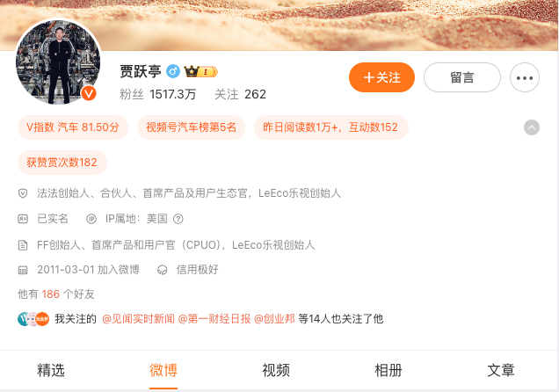The height and width of the screenshot is (392, 559).
Task: Switch to the 视频 tab
Action: 276,370
